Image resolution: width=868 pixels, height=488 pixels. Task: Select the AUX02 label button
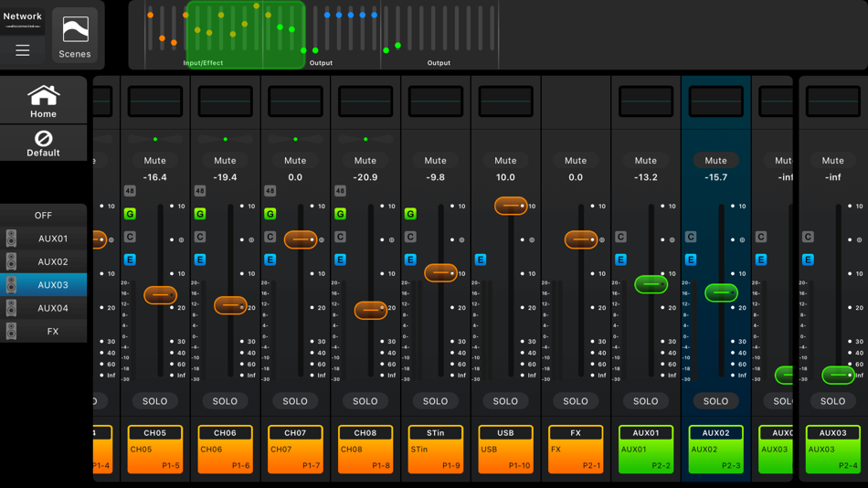point(715,450)
